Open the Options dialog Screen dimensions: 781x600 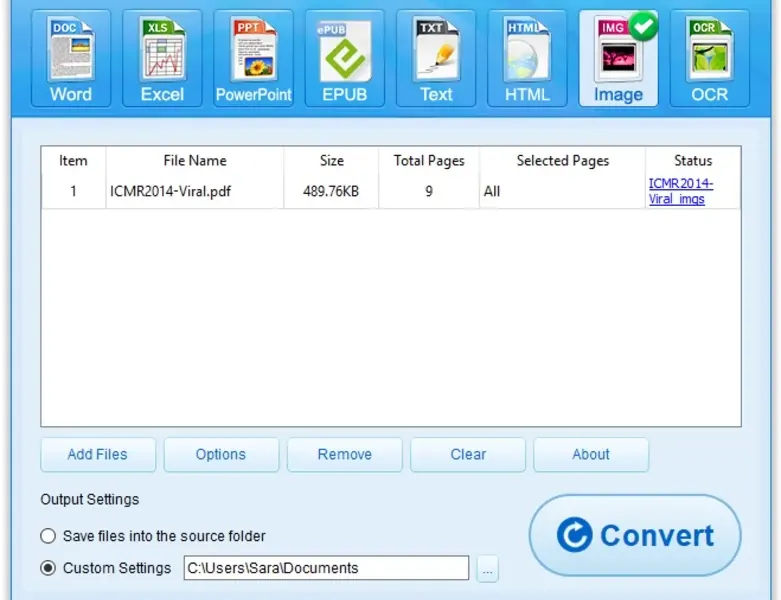point(221,454)
